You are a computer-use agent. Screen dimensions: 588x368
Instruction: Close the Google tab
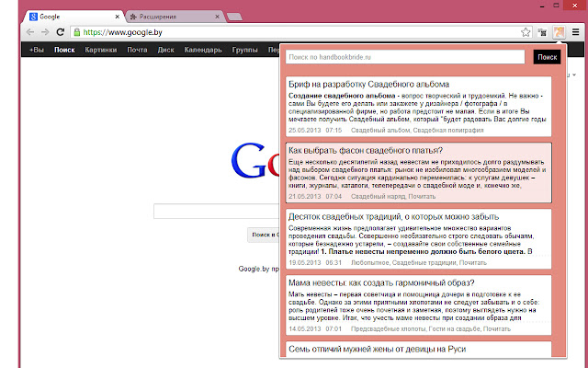(x=118, y=17)
